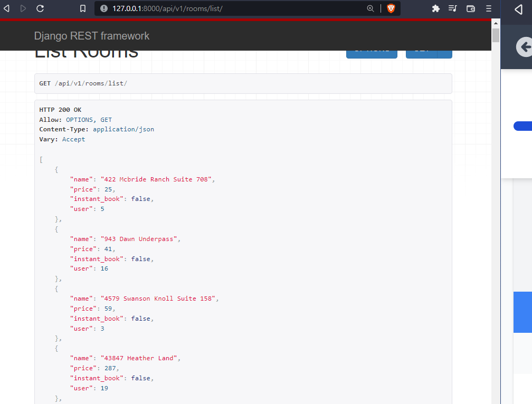532x404 pixels.
Task: Click the user value 16
Action: (x=104, y=269)
